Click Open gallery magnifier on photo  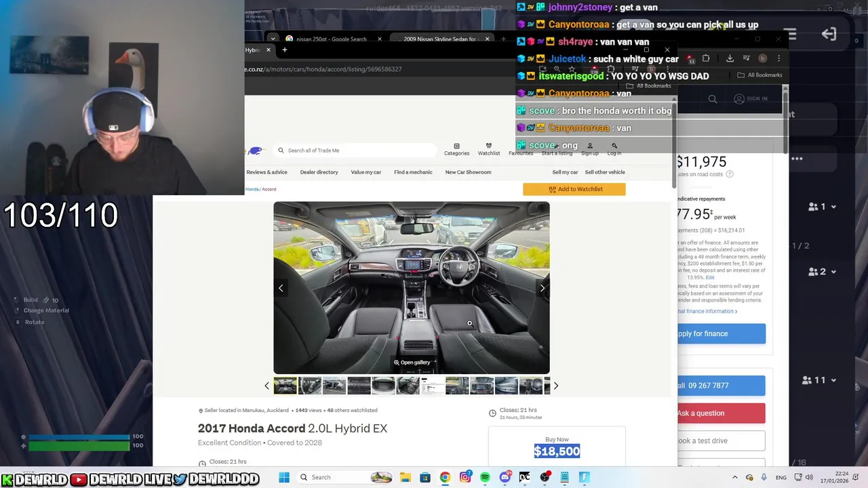click(397, 363)
